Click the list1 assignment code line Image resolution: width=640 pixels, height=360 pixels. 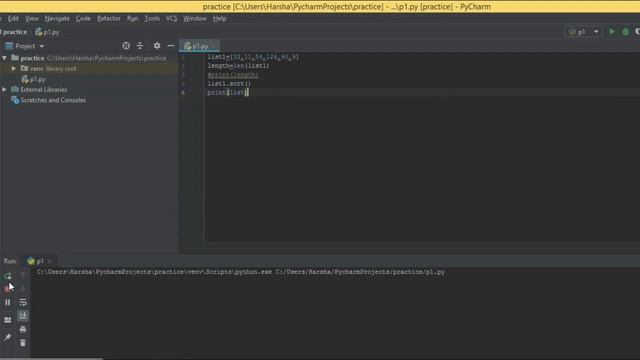coord(253,57)
